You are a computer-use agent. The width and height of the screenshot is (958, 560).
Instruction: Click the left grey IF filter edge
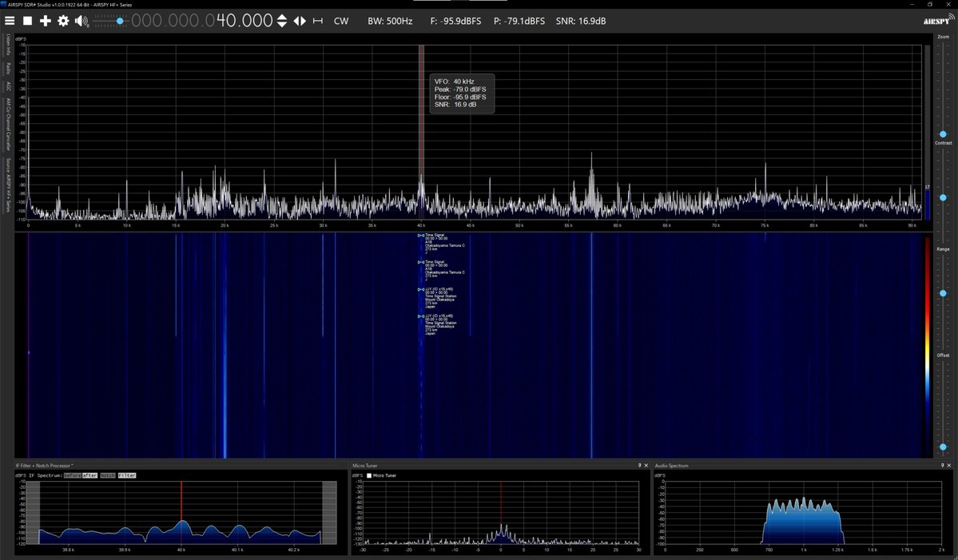point(33,512)
